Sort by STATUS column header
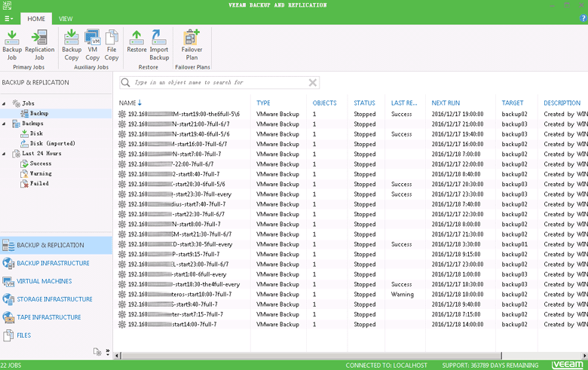 point(364,102)
